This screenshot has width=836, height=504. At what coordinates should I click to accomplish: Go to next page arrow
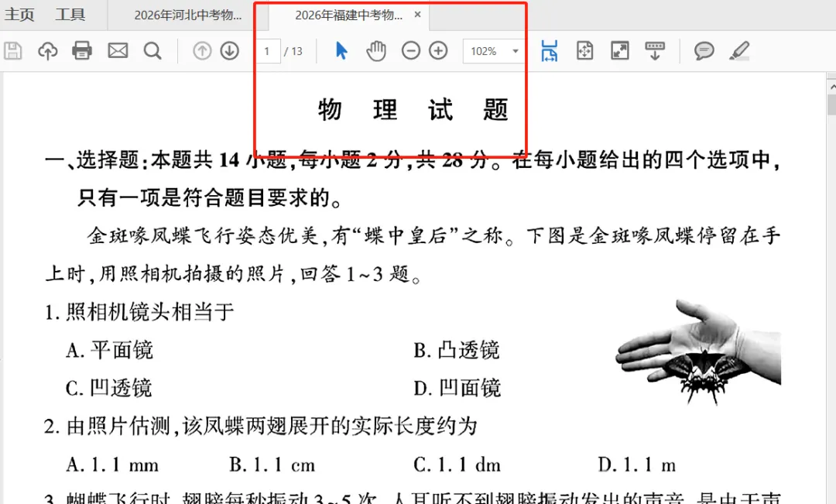(230, 51)
